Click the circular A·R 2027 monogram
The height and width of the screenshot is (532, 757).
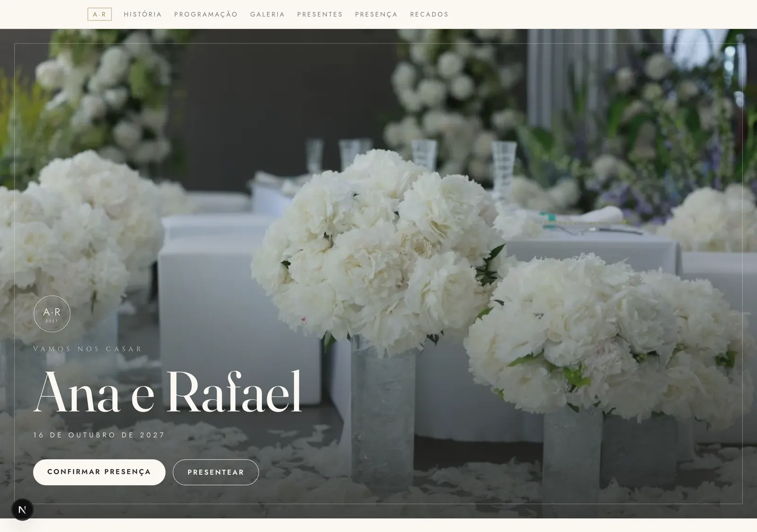[x=52, y=314]
